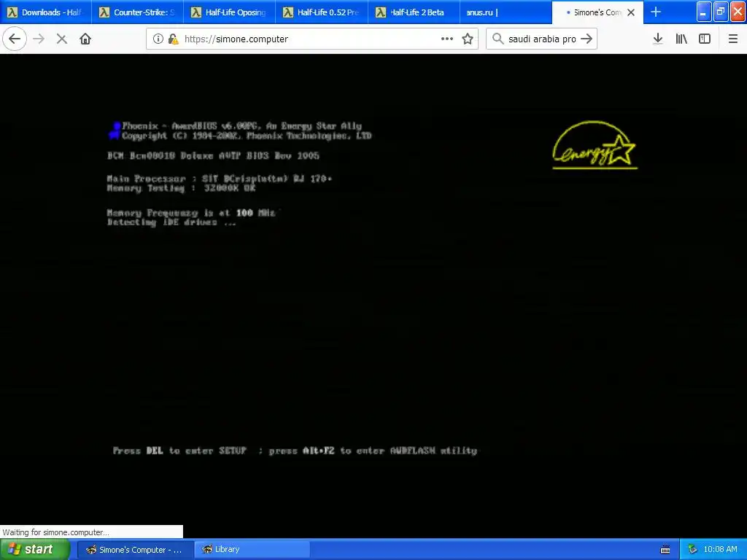Click the Main Processor line
The height and width of the screenshot is (560, 747).
[x=219, y=179]
